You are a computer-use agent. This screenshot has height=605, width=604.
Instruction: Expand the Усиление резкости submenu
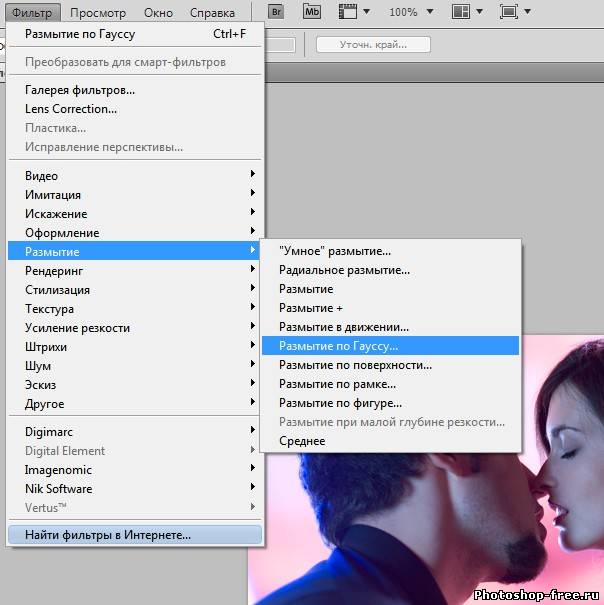click(x=78, y=328)
